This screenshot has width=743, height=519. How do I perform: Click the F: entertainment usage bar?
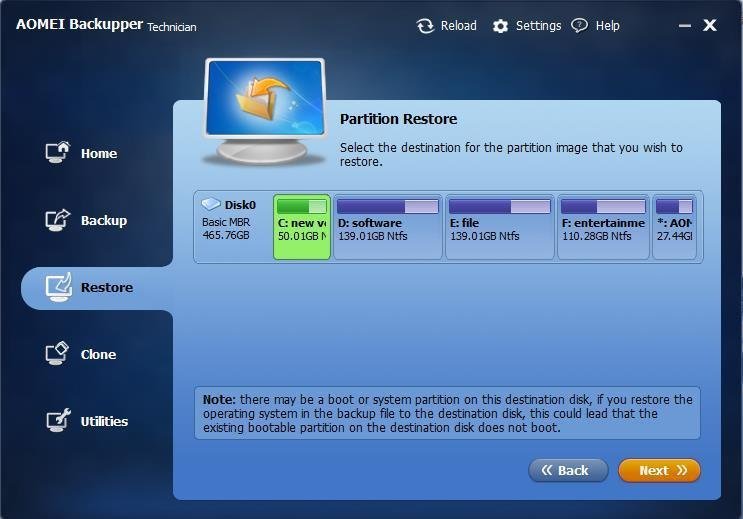[603, 206]
